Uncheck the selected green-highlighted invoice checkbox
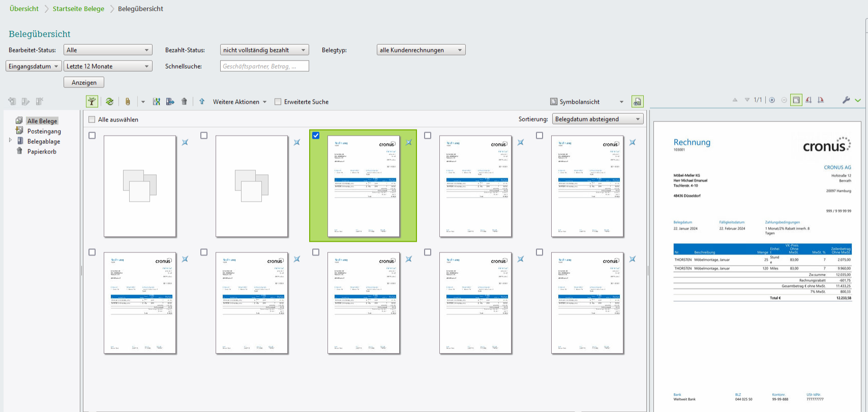The image size is (868, 412). click(x=316, y=136)
